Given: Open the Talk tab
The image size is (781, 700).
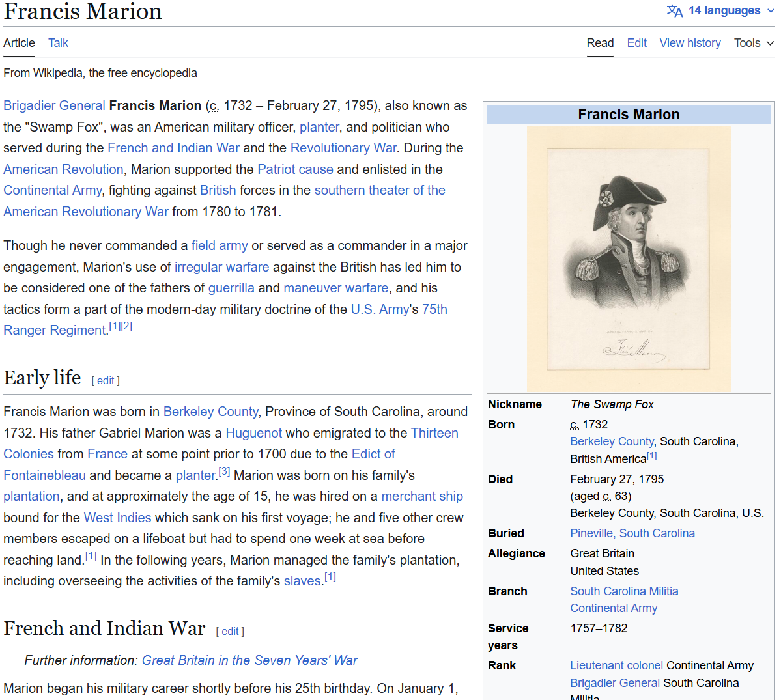Looking at the screenshot, I should (58, 44).
